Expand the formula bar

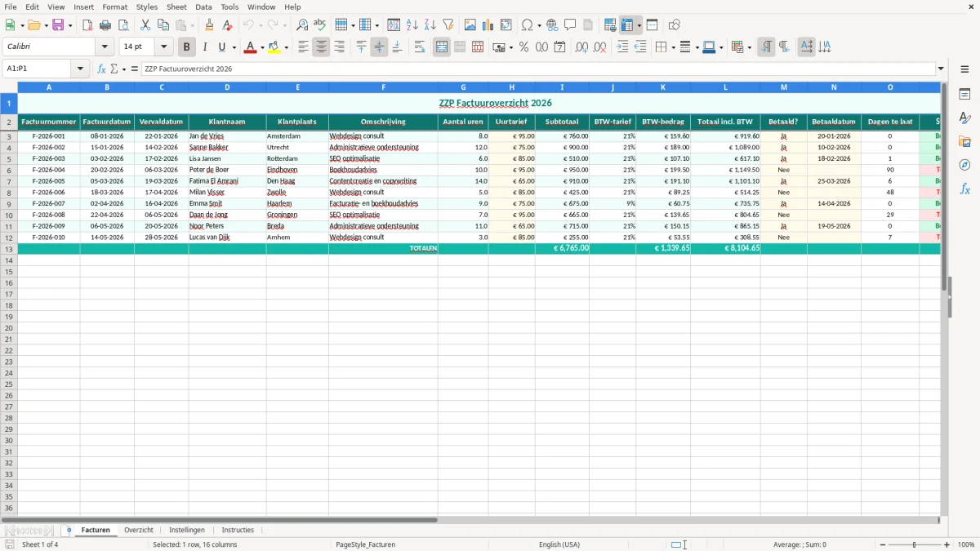pos(941,69)
